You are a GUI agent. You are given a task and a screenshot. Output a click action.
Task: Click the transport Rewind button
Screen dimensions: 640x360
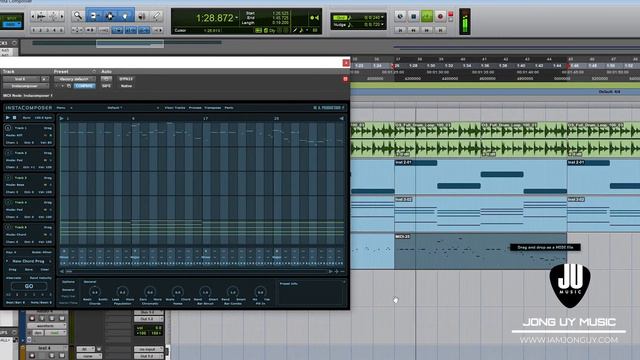click(x=413, y=30)
